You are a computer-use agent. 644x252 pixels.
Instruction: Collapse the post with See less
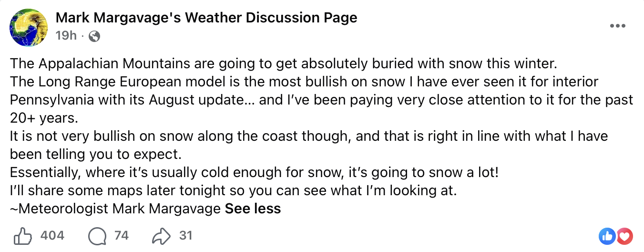pos(253,209)
